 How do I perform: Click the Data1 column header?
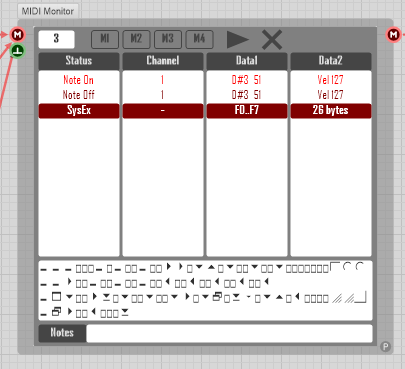(x=247, y=60)
